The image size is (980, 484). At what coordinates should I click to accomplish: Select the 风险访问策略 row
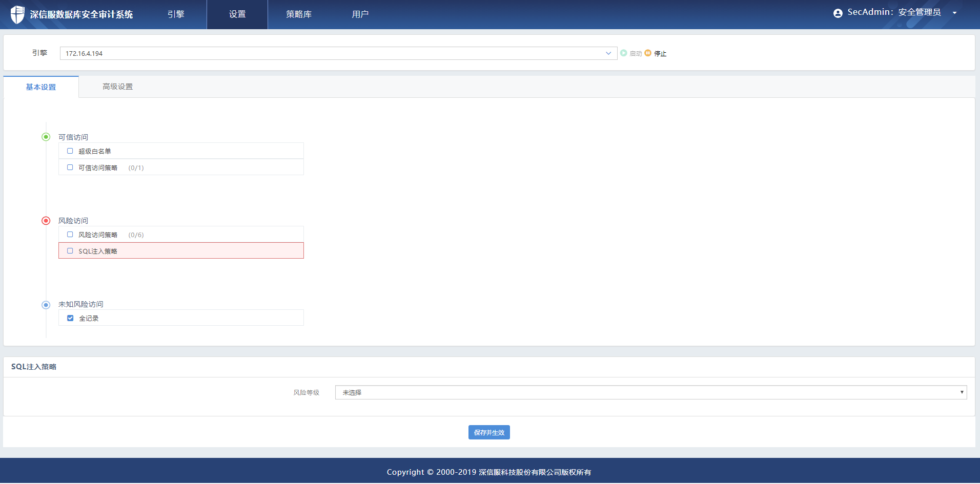coord(181,235)
